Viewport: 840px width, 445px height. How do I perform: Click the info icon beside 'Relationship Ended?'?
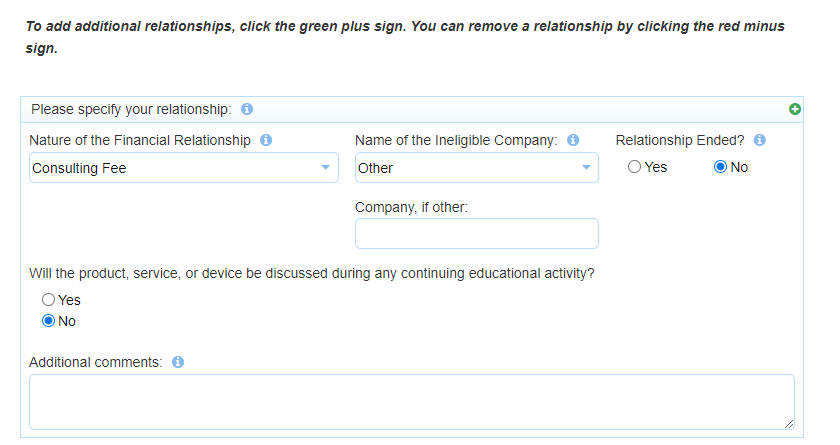click(759, 141)
